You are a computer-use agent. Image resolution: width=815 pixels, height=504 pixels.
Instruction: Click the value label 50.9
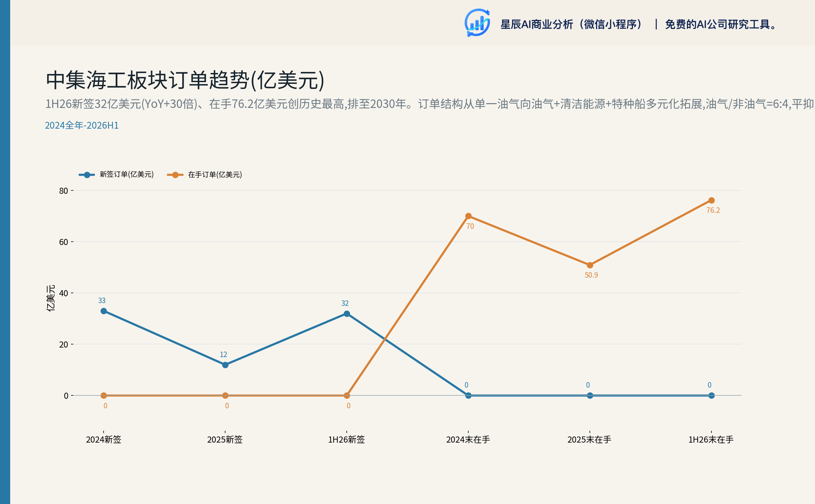coord(591,275)
